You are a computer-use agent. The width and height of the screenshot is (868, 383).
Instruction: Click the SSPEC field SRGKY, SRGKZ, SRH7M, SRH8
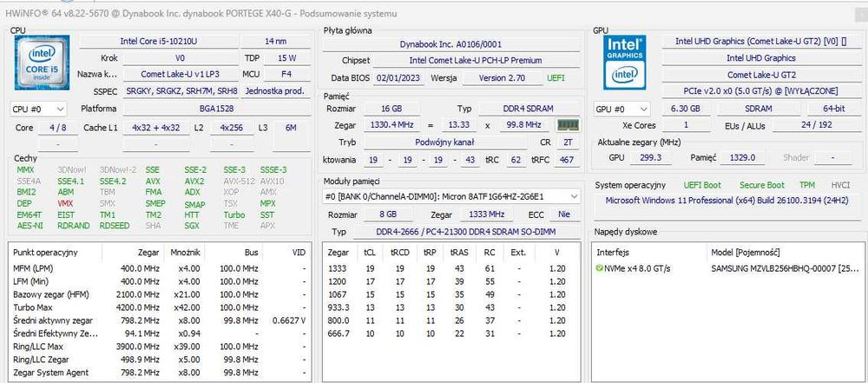(181, 91)
